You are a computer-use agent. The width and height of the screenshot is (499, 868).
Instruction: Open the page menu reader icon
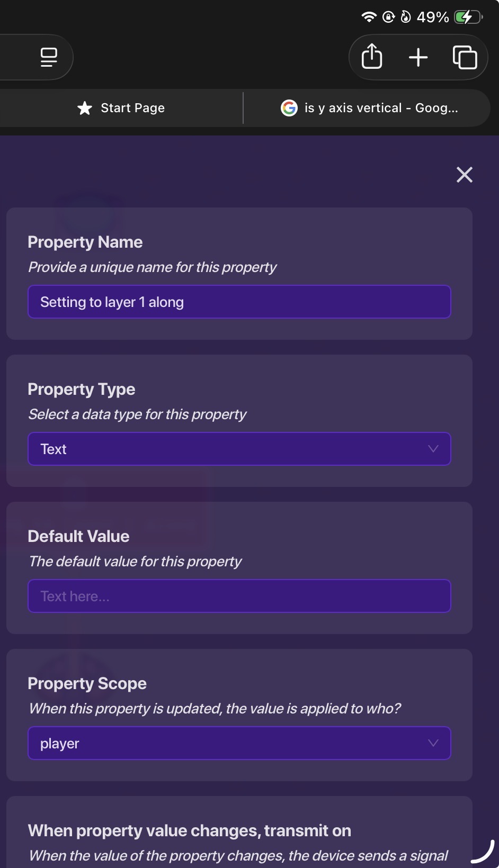tap(49, 57)
